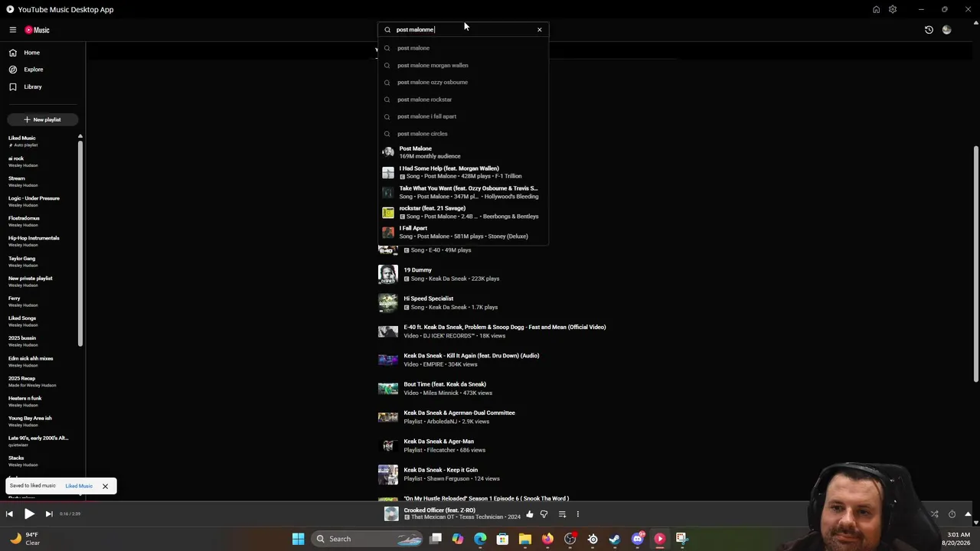Open 'Keak Da Sneak - Keep it Goin' playlist

(x=440, y=470)
